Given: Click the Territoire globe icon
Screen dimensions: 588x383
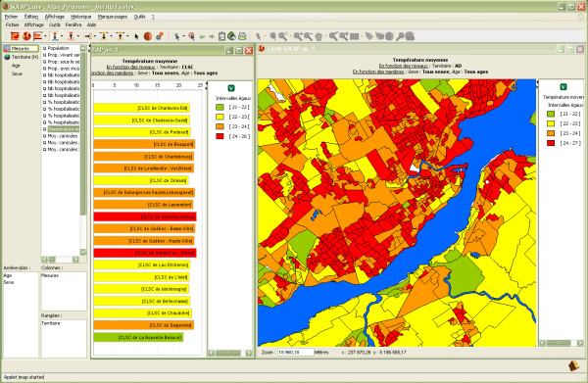Looking at the screenshot, I should pos(7,57).
